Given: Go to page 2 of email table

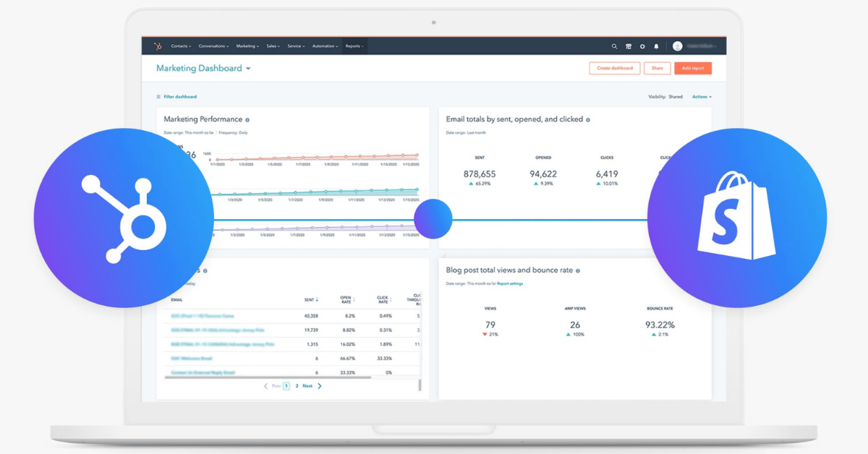Looking at the screenshot, I should [x=297, y=386].
